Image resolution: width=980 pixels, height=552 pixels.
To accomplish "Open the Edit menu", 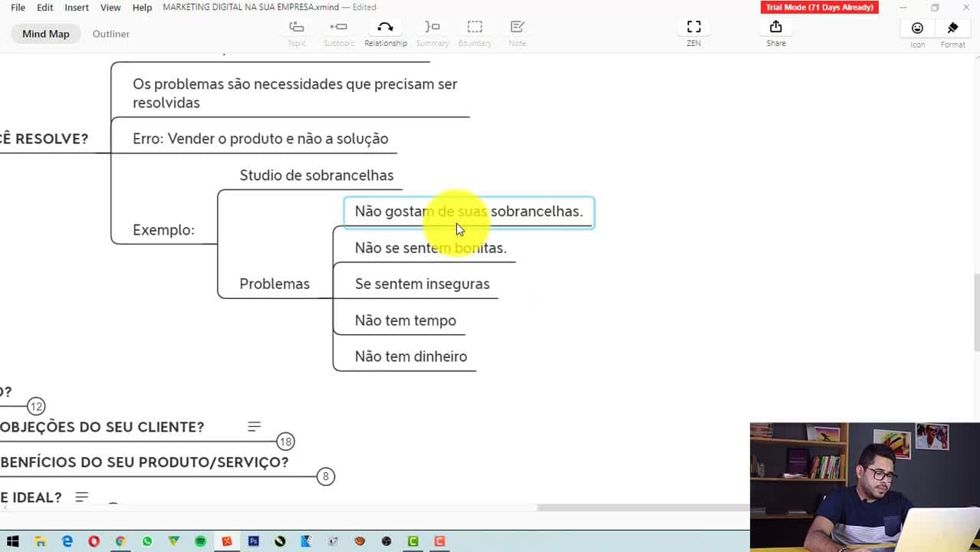I will (45, 7).
